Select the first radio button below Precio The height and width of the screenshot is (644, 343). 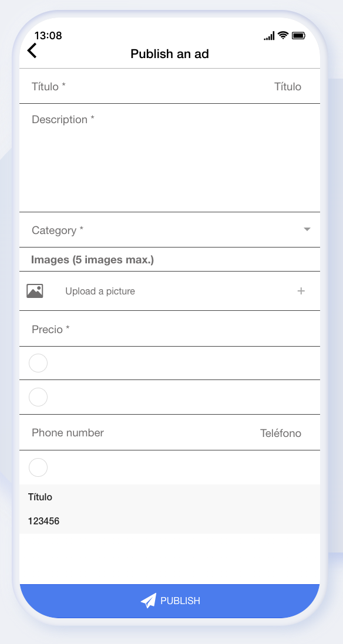[x=38, y=363]
